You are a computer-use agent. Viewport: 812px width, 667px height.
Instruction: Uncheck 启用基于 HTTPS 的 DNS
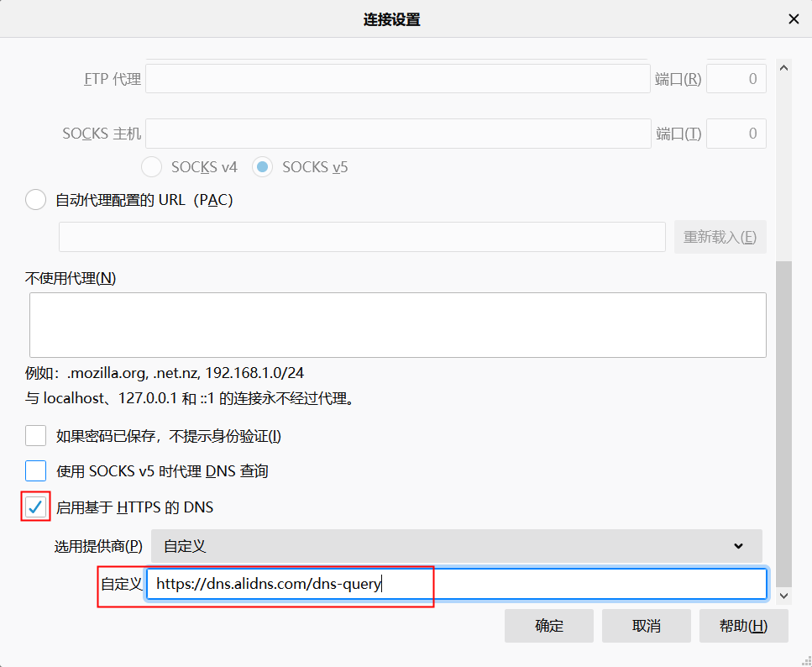coord(36,507)
